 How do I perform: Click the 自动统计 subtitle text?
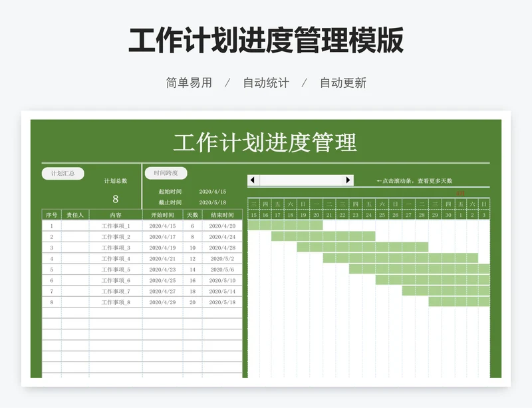pos(266,83)
